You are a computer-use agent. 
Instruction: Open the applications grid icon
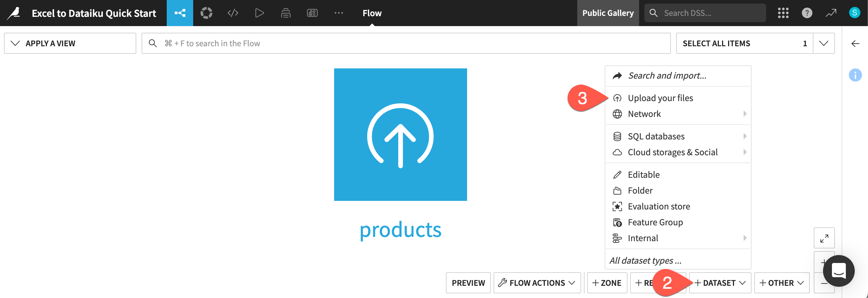click(783, 13)
